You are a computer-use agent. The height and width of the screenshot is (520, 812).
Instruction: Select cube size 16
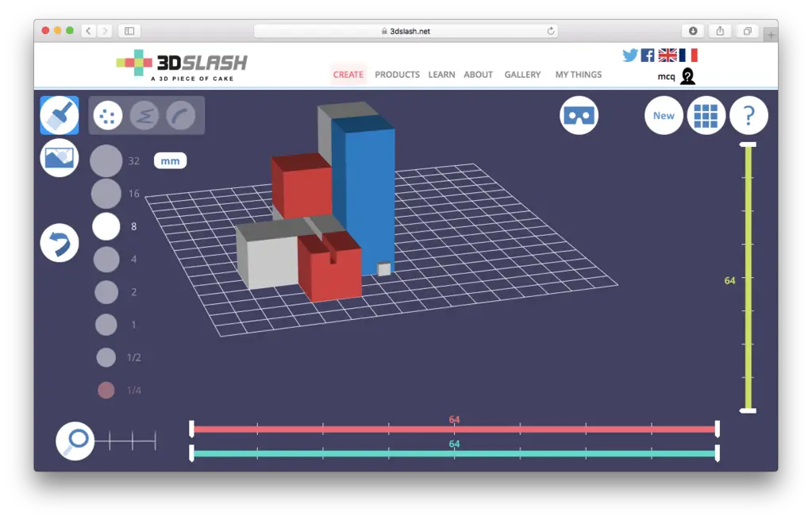click(x=106, y=194)
